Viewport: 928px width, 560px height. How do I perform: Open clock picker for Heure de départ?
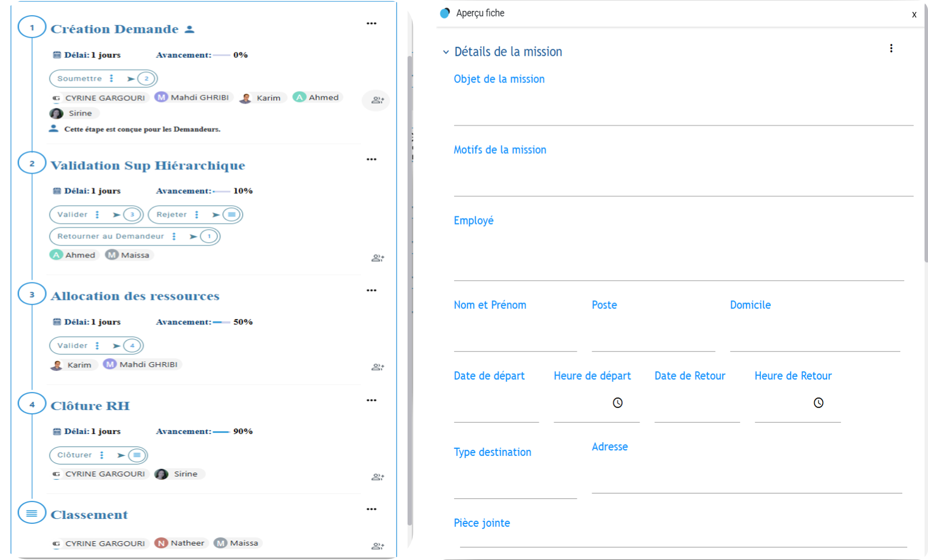pos(617,403)
